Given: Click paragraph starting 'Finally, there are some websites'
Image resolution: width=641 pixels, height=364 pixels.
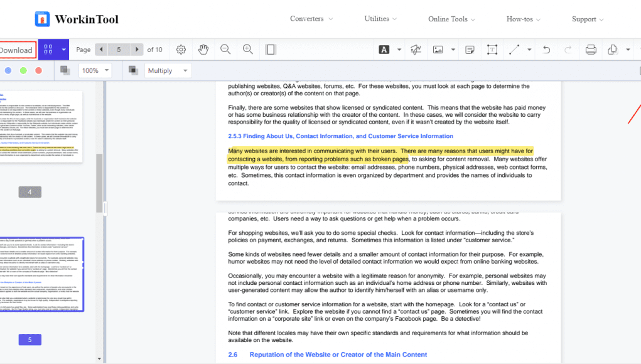Looking at the screenshot, I should click(x=387, y=115).
